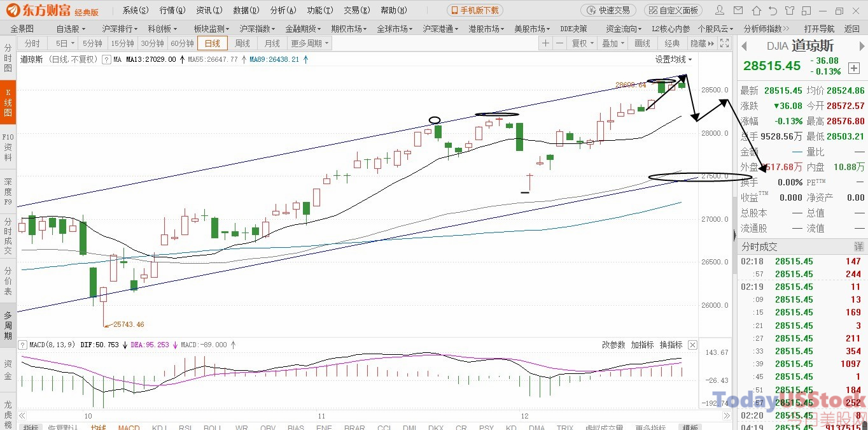Viewport: 868px width, 430px height.
Task: Open 快速交易 quick trade
Action: 608,10
